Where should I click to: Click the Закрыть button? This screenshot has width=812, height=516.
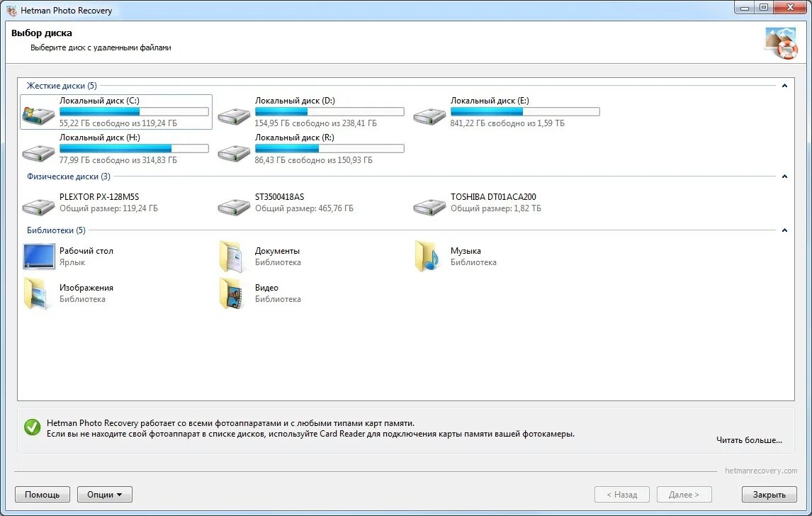(x=769, y=494)
